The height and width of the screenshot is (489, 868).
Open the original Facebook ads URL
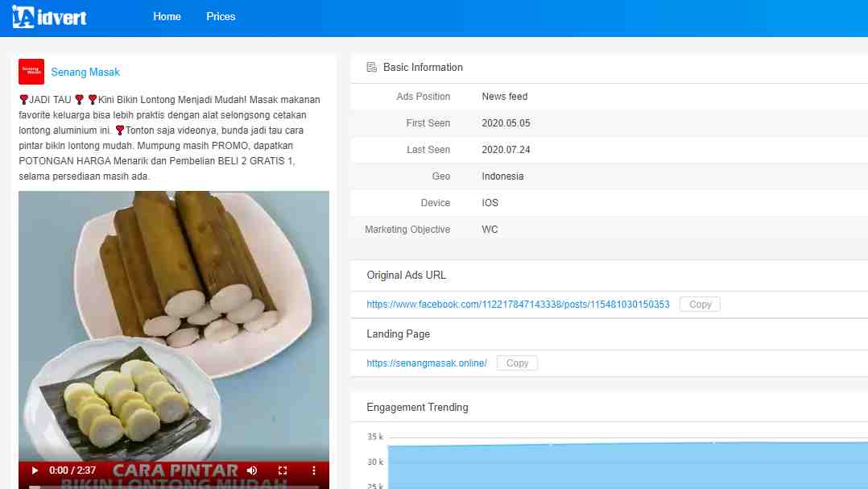[518, 304]
